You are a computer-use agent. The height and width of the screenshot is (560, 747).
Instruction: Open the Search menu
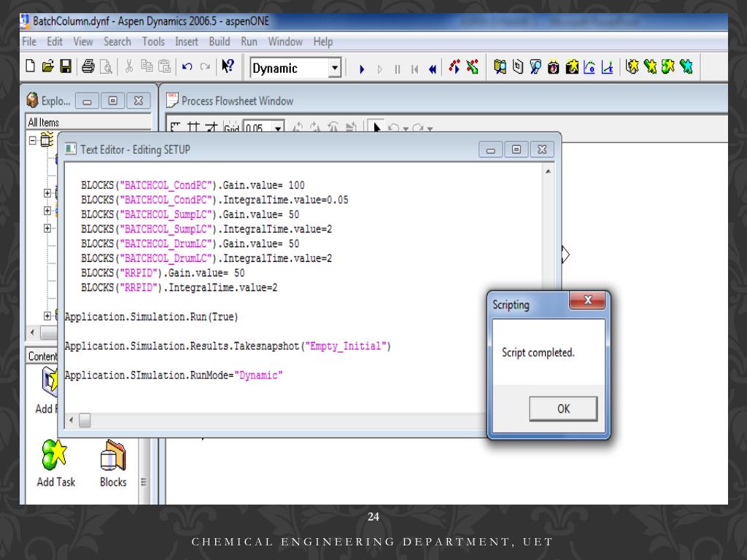(117, 42)
